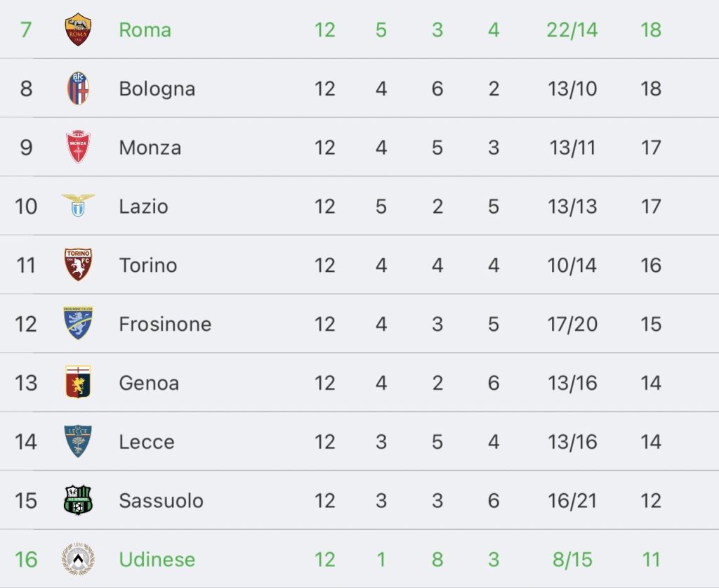This screenshot has height=588, width=719.
Task: Open Sassuolo team name link
Action: (x=161, y=501)
